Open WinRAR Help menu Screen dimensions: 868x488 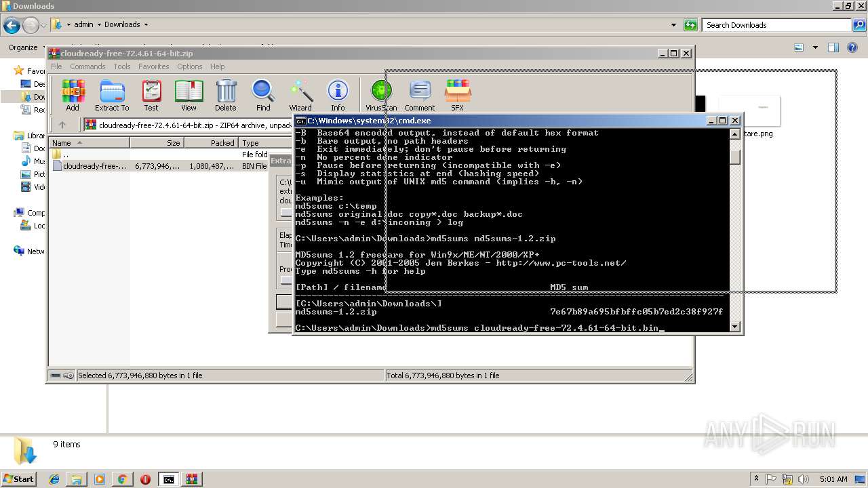[x=217, y=66]
